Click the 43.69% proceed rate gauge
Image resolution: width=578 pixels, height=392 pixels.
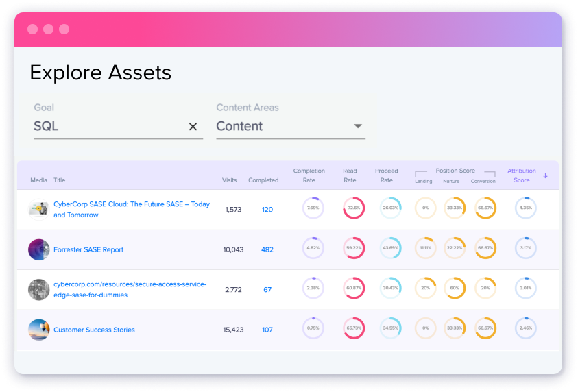point(390,248)
